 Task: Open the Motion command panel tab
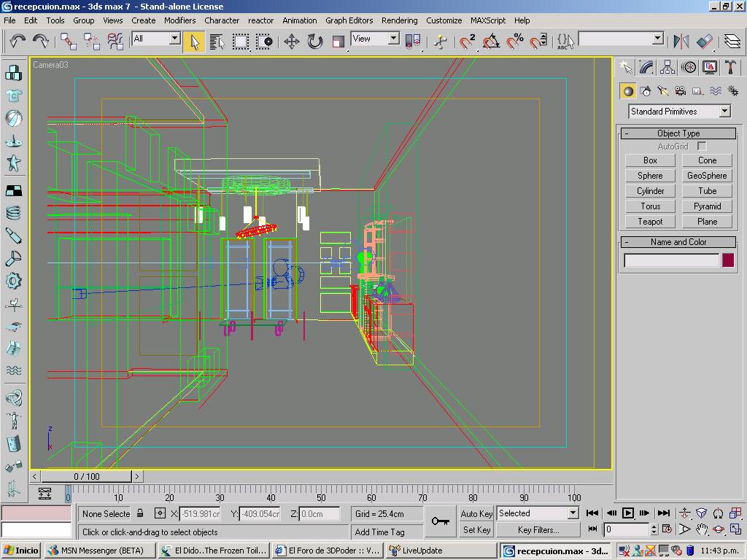[x=689, y=67]
